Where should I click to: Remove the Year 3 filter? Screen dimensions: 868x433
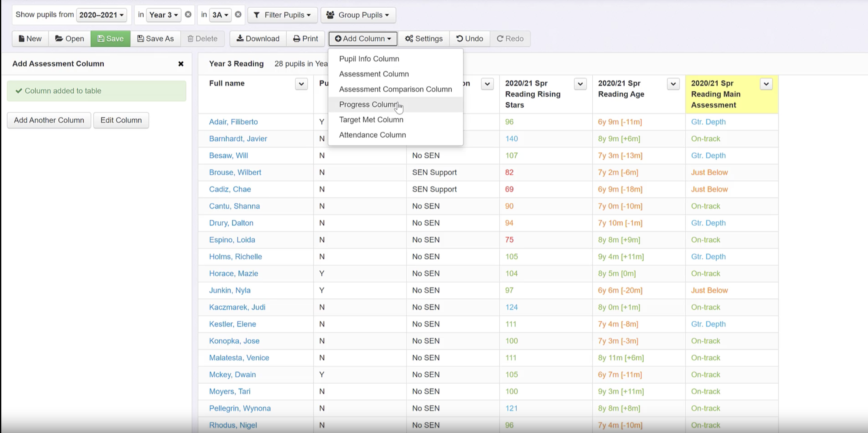pyautogui.click(x=188, y=15)
